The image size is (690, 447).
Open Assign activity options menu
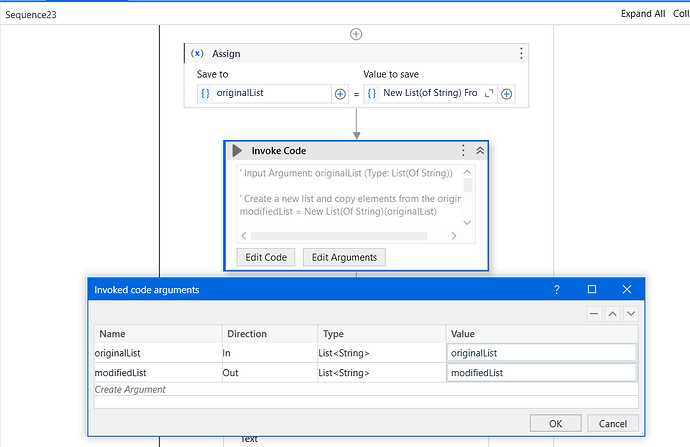coord(521,53)
